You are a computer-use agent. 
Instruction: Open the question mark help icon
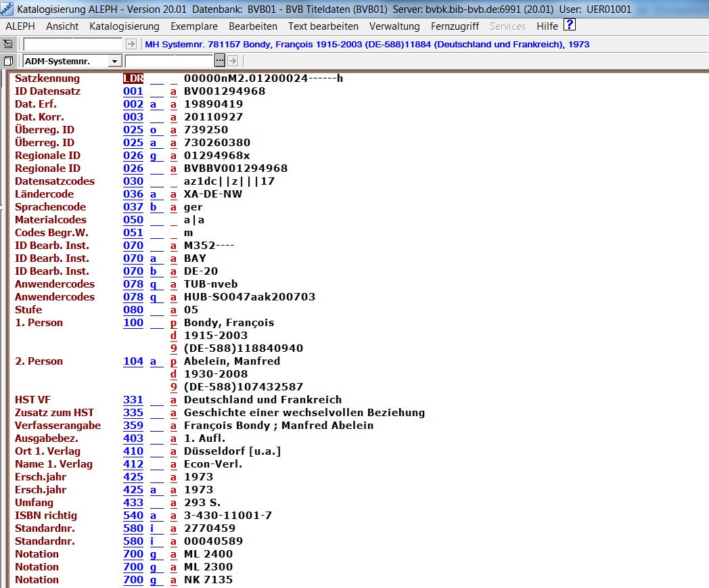570,26
